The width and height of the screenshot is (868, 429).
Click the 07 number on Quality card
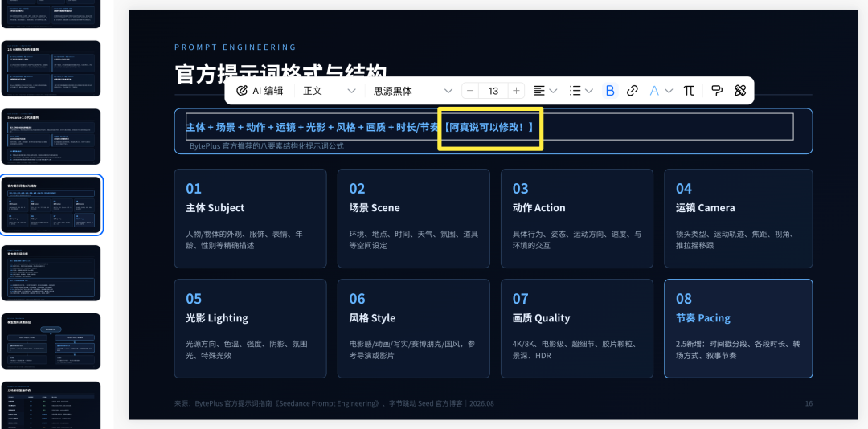tap(520, 299)
